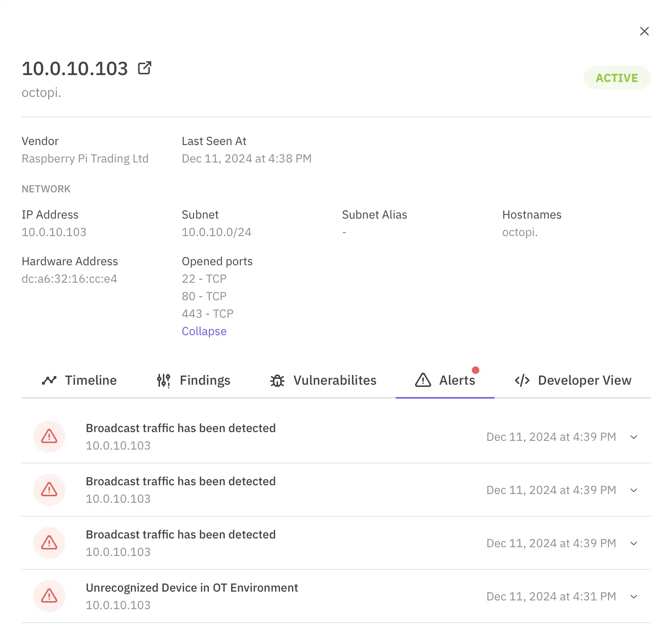This screenshot has width=672, height=631.
Task: Click the Developer View code icon
Action: click(522, 380)
